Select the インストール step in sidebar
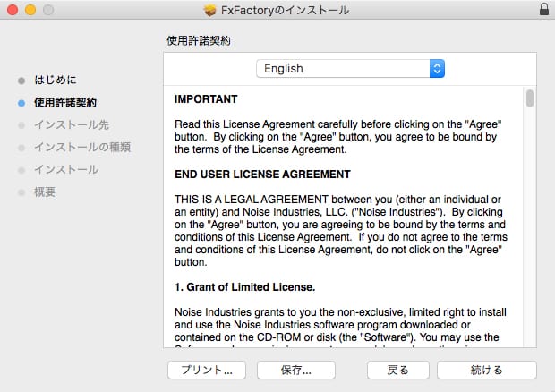555x392 pixels. coord(66,169)
